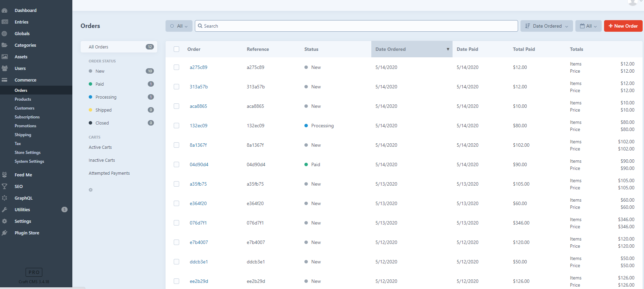Image resolution: width=644 pixels, height=289 pixels.
Task: Check the box for order 8a1367f
Action: coord(176,145)
